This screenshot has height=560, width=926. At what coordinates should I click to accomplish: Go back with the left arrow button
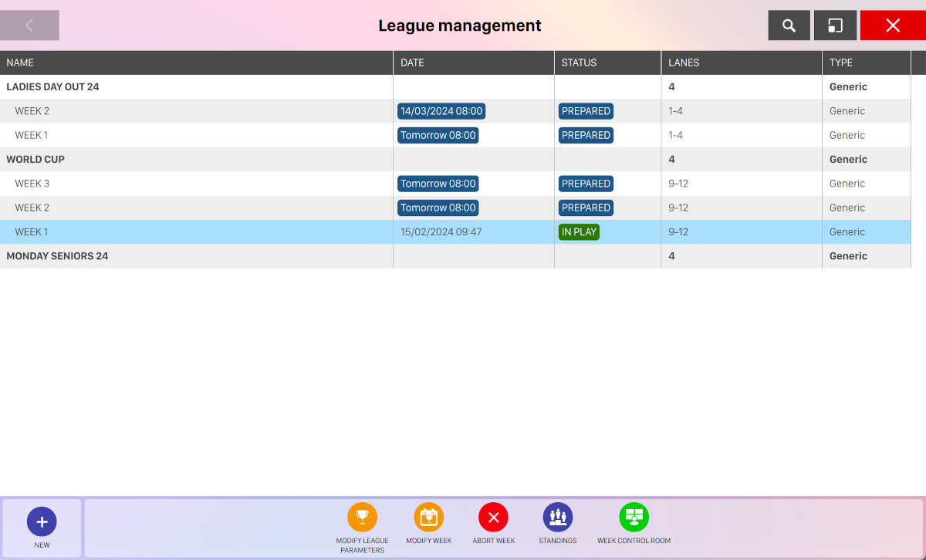[29, 25]
